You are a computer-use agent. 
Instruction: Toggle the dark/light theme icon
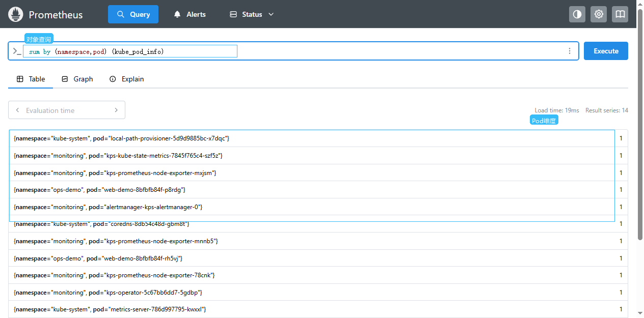[577, 14]
